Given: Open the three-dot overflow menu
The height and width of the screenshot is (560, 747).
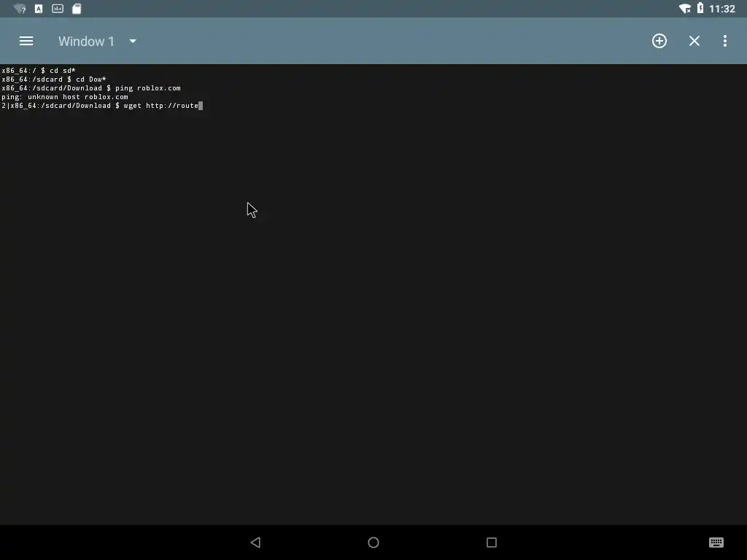Looking at the screenshot, I should coord(724,41).
